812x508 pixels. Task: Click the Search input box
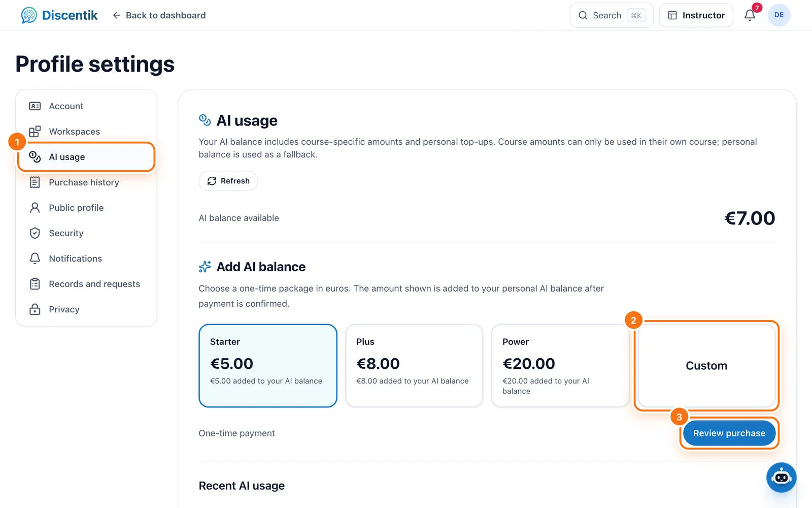(x=612, y=15)
